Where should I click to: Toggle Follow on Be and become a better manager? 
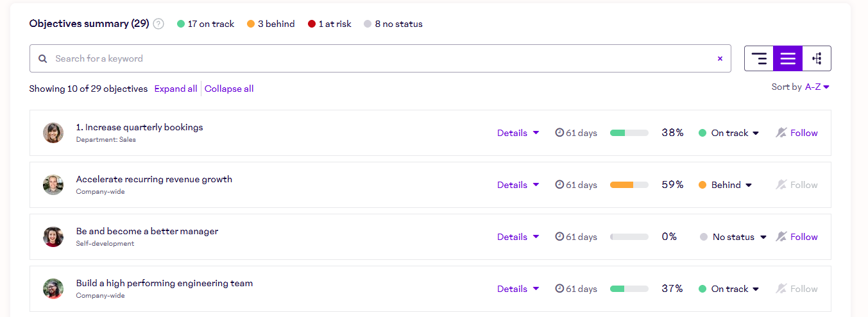click(797, 237)
